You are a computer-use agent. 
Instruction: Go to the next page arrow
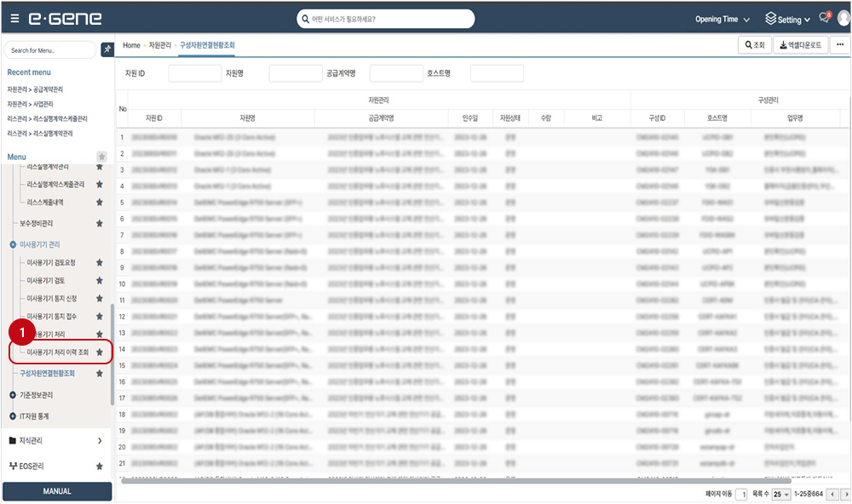click(845, 494)
